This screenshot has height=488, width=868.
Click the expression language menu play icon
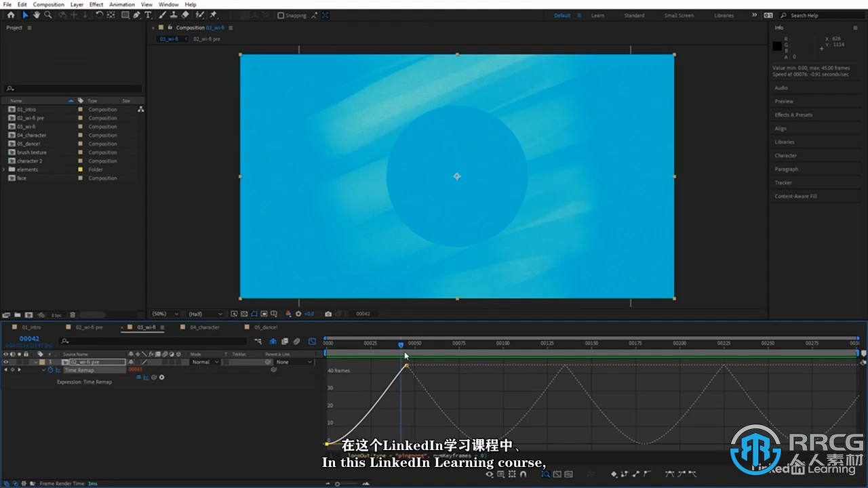(161, 377)
